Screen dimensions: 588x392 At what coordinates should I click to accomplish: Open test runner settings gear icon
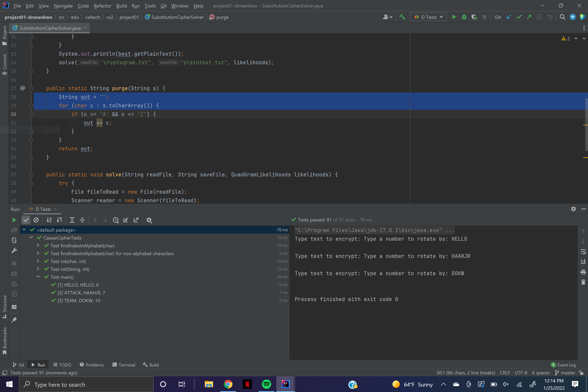(149, 220)
